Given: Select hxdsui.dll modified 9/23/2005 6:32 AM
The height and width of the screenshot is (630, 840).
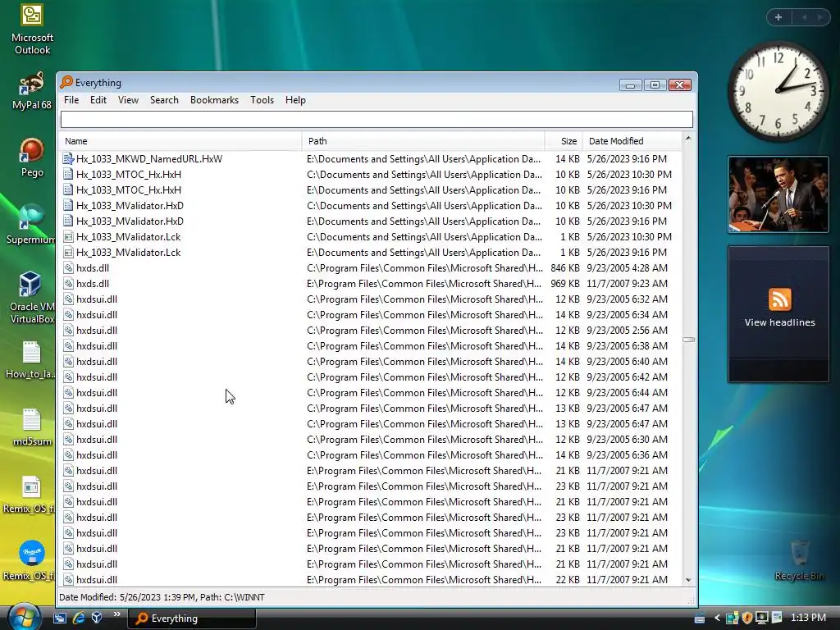Looking at the screenshot, I should tap(97, 299).
